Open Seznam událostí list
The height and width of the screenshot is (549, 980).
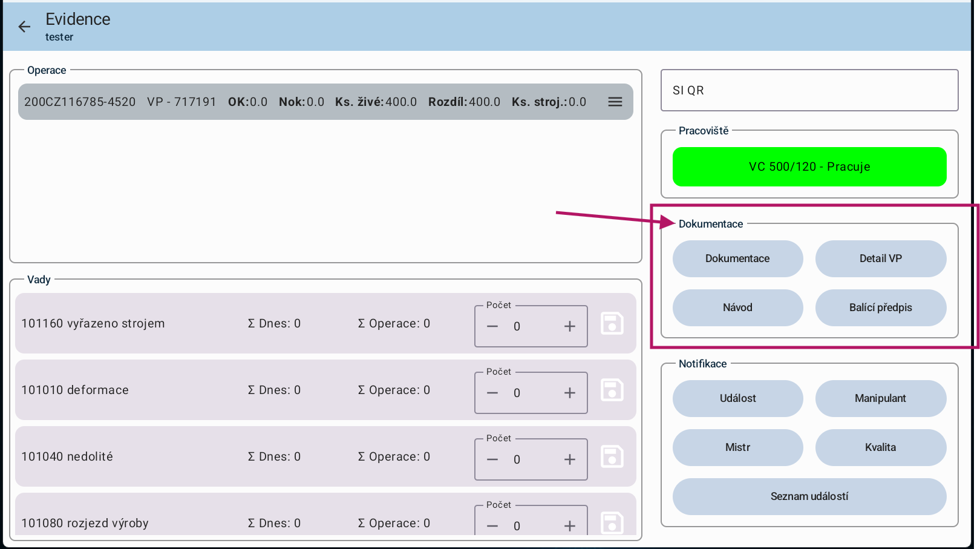(809, 496)
